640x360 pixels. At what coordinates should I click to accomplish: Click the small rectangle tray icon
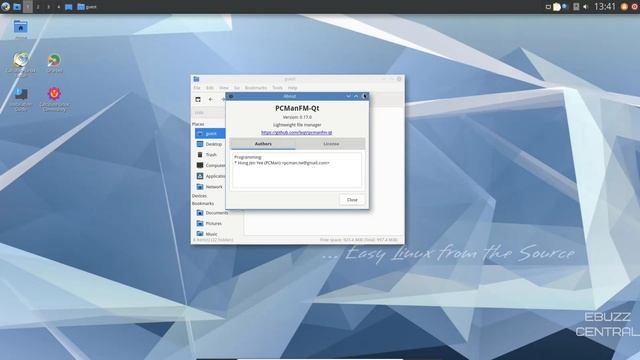[548, 7]
